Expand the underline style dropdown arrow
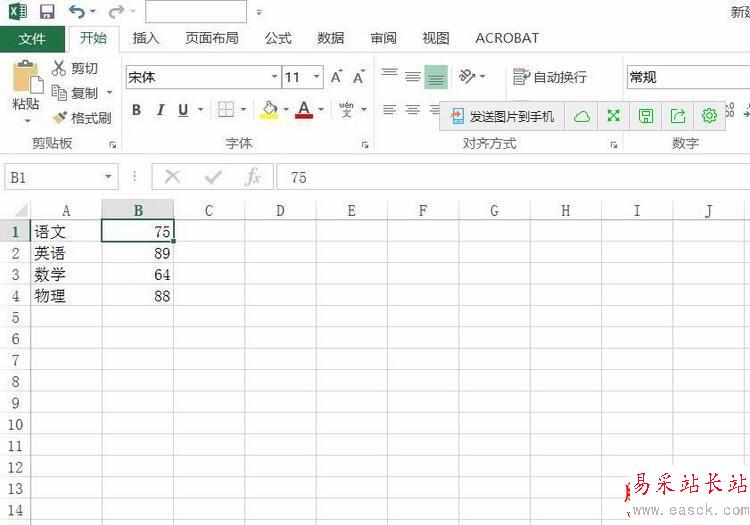This screenshot has height=525, width=750. pyautogui.click(x=200, y=110)
